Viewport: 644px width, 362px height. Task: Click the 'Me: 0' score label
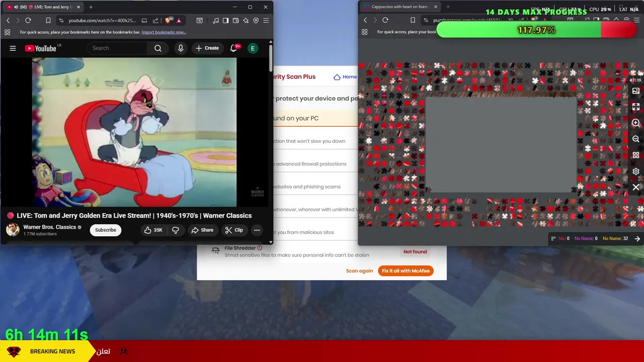[564, 239]
